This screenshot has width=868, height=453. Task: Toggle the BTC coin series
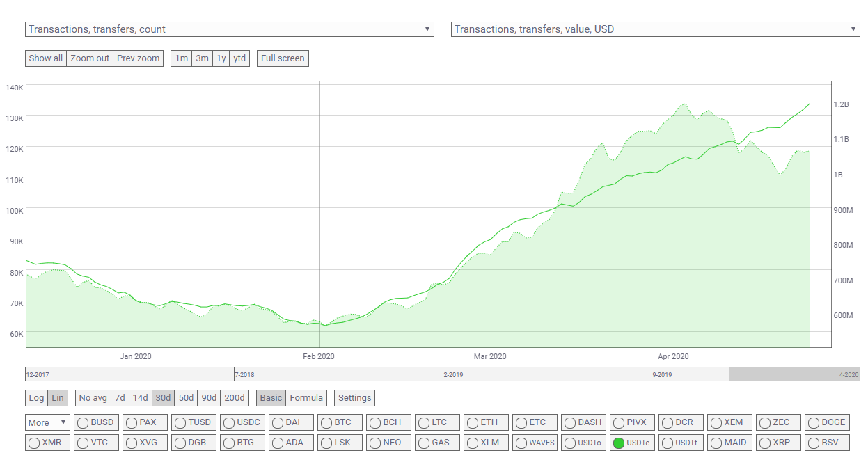click(340, 422)
